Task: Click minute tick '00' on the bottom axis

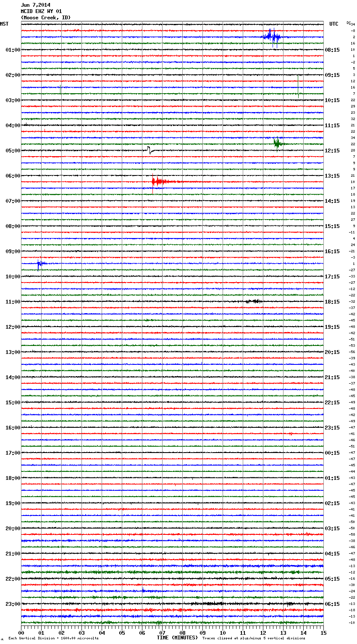Action: (21, 633)
